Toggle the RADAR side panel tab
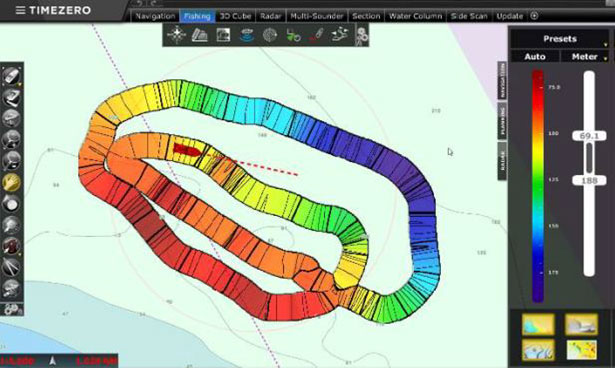The image size is (615, 368). 502,161
